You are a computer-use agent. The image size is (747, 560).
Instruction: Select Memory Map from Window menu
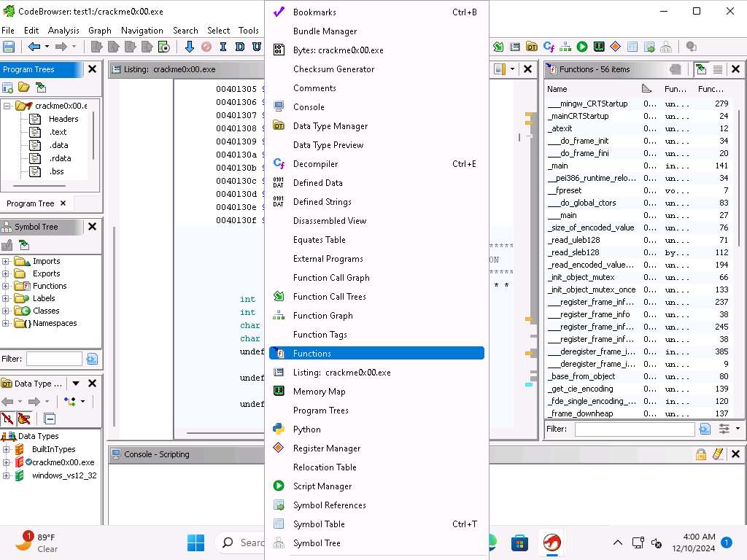[319, 392]
